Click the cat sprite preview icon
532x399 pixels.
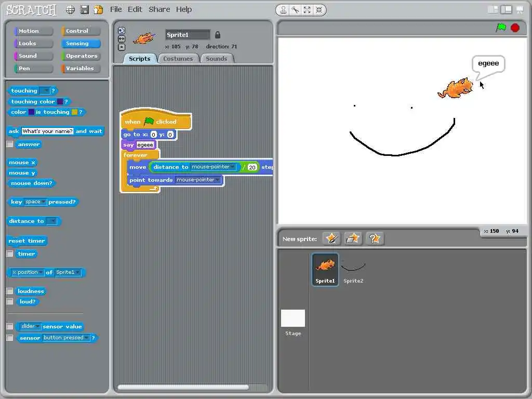[x=144, y=38]
